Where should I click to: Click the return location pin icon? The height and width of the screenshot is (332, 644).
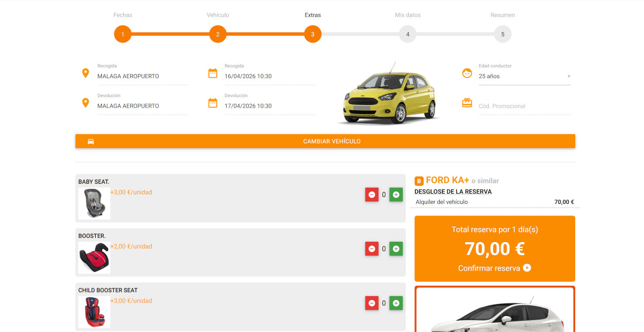click(85, 103)
